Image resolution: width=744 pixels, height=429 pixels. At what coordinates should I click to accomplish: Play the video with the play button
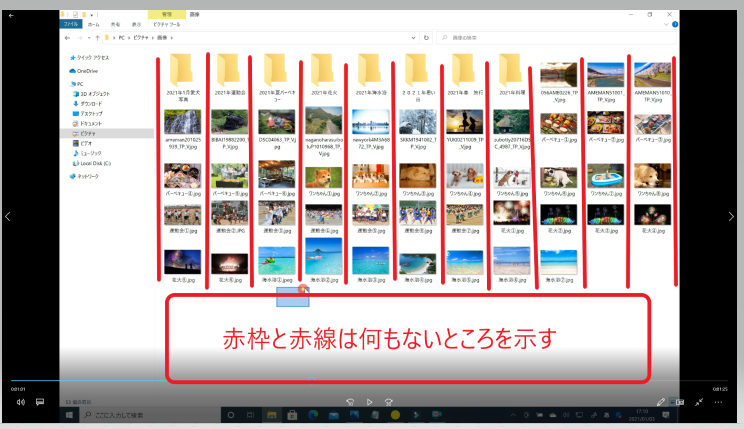coord(370,402)
